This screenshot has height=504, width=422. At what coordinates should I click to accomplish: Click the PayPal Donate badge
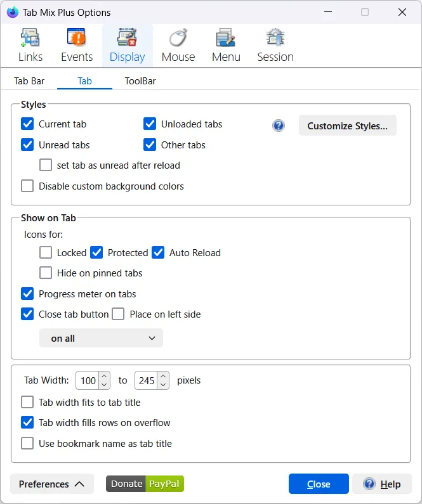[145, 484]
